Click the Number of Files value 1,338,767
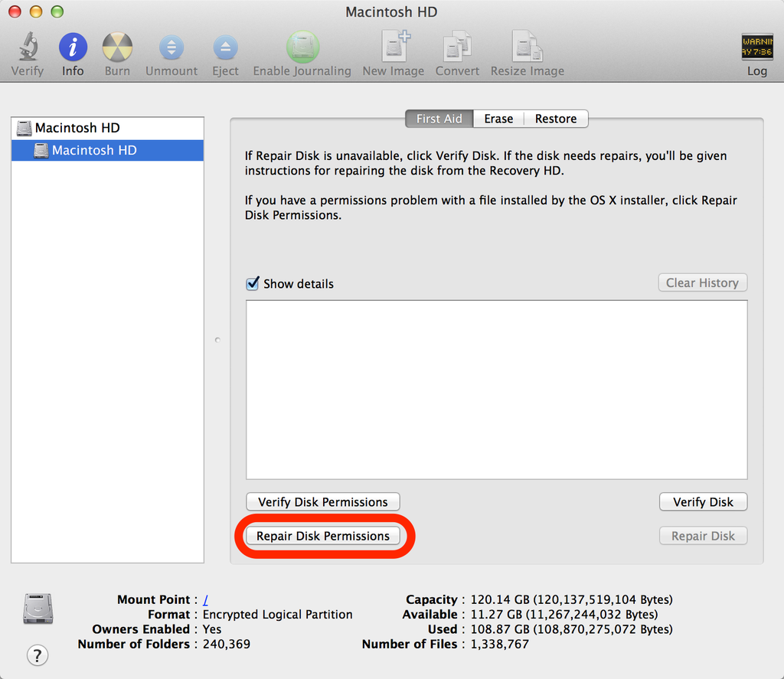Screen dimensions: 784x679 tap(499, 644)
